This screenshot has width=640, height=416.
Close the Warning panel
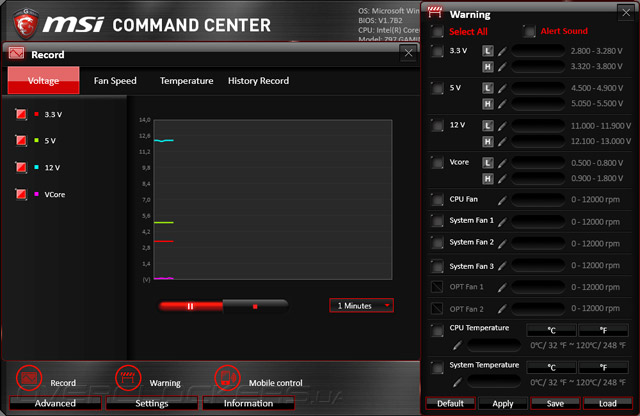(626, 13)
